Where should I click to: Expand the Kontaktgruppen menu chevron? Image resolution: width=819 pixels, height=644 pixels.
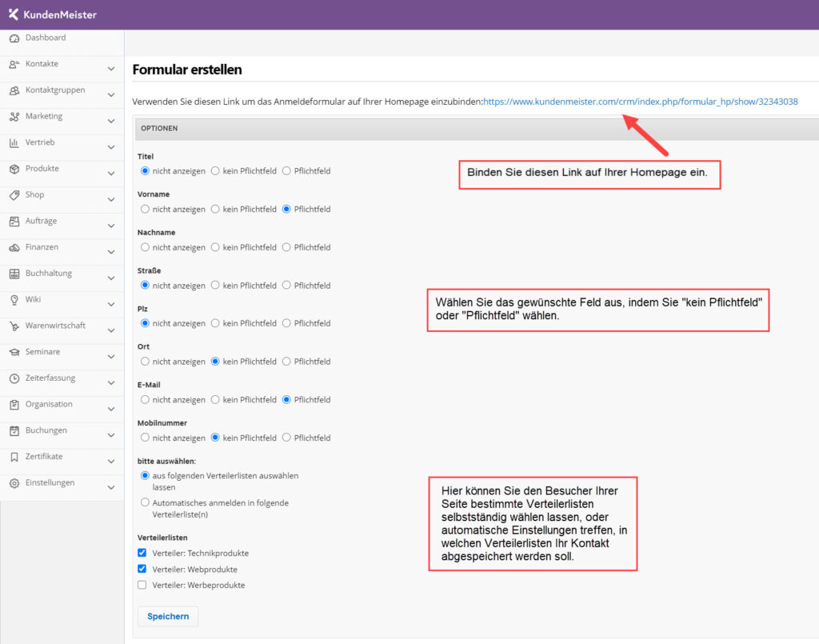[111, 94]
